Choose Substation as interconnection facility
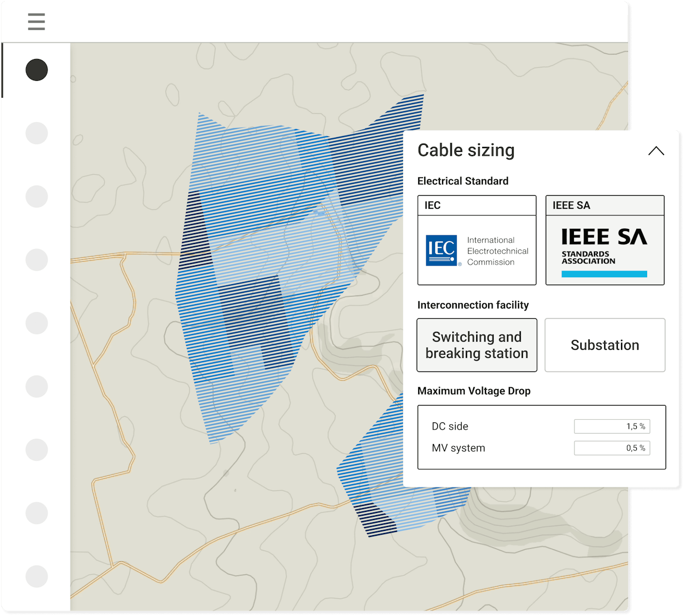The image size is (684, 616). pos(605,345)
